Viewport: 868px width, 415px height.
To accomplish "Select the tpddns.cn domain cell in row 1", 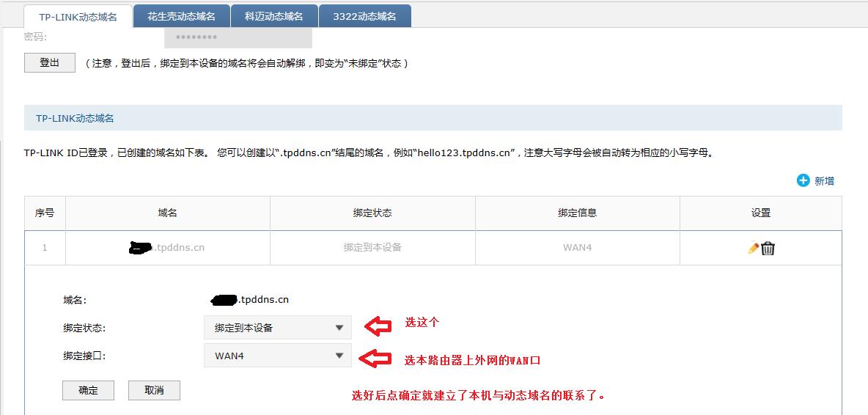I will pos(167,247).
